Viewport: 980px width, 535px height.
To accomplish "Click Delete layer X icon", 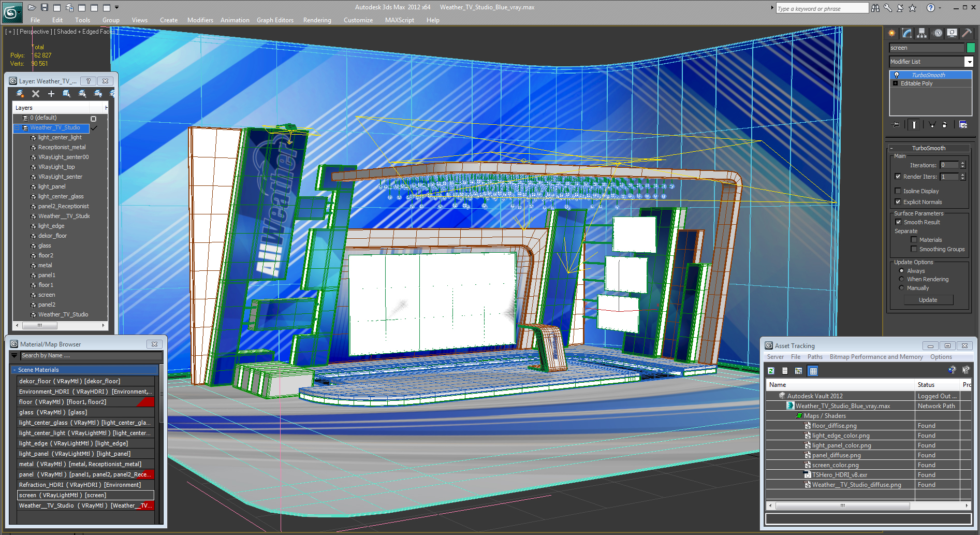I will (36, 94).
